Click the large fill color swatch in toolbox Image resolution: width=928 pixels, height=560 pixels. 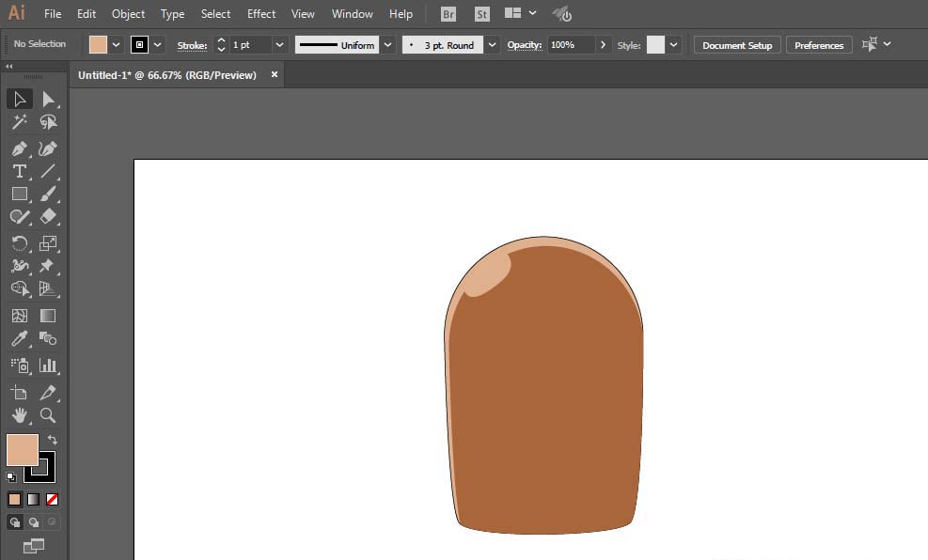[22, 449]
